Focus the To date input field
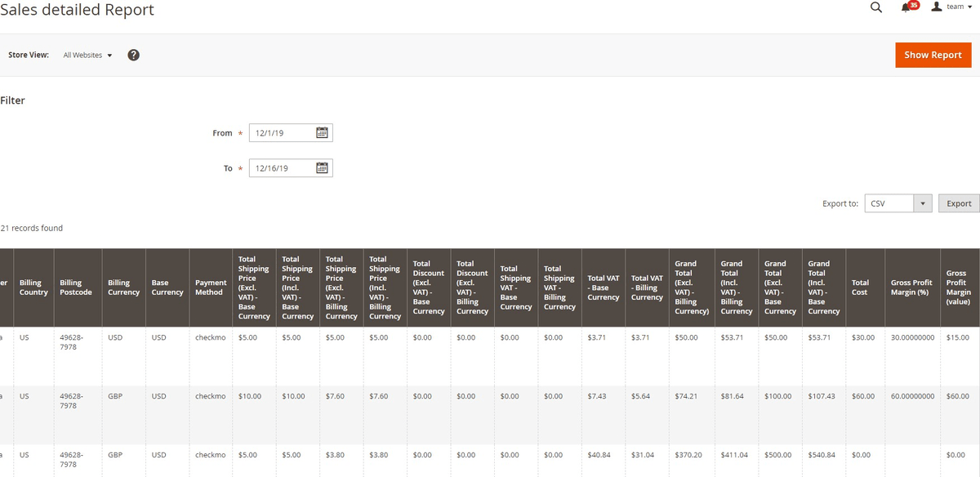The image size is (980, 477). click(280, 168)
